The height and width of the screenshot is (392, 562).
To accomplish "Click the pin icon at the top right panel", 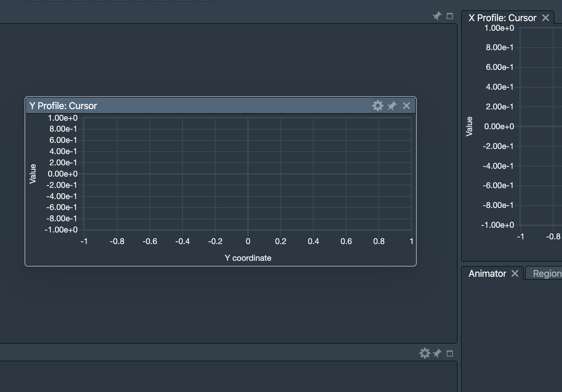I will (x=437, y=16).
